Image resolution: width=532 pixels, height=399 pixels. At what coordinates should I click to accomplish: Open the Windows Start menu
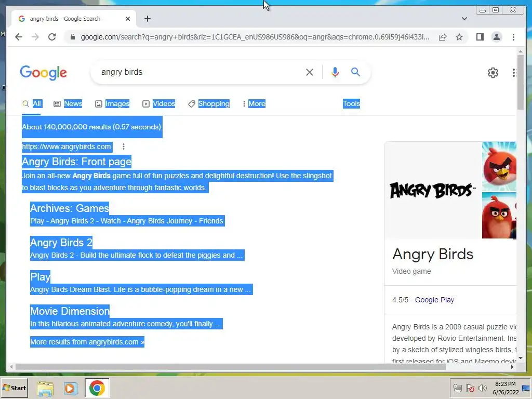pos(14,388)
